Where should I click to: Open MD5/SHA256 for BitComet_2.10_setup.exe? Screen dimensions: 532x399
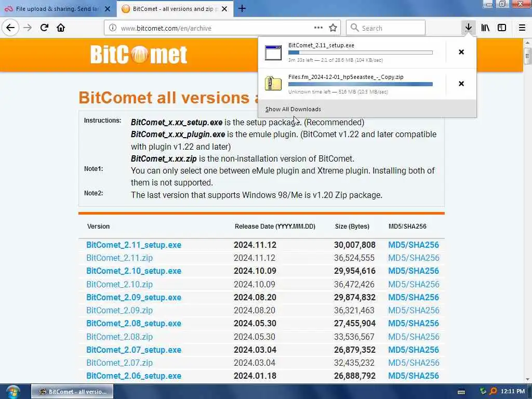[x=414, y=271]
